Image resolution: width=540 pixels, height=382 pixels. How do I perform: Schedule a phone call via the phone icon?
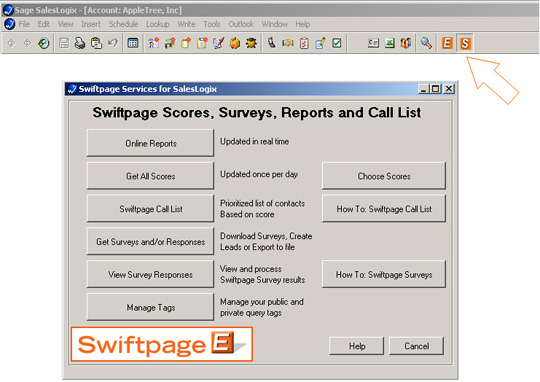point(272,43)
